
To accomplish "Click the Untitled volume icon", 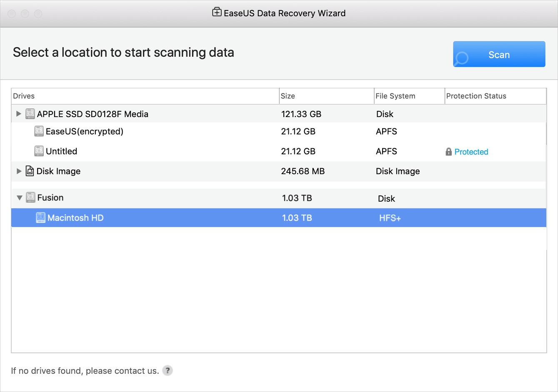I will click(x=39, y=151).
